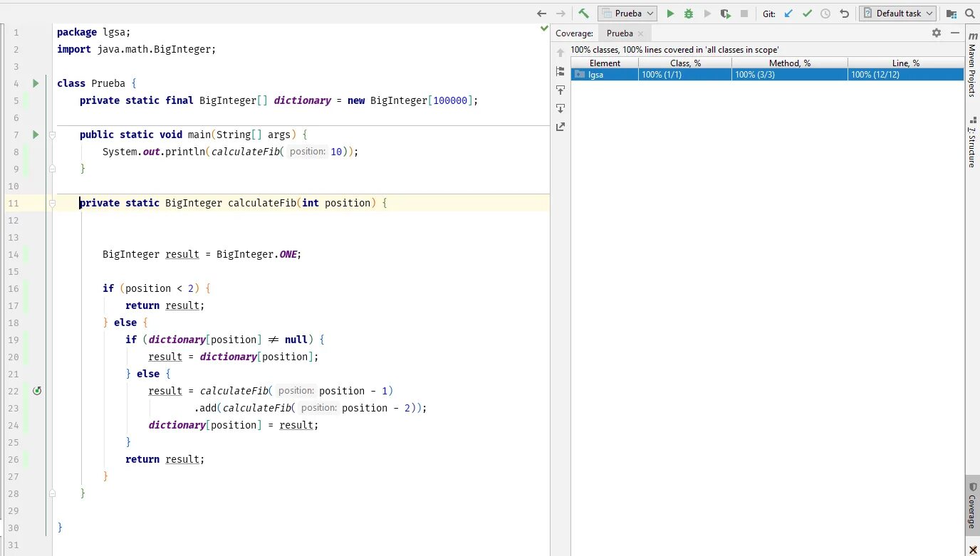Screen dimensions: 980x556
Task: Close the Prueba coverage tab
Action: 640,33
